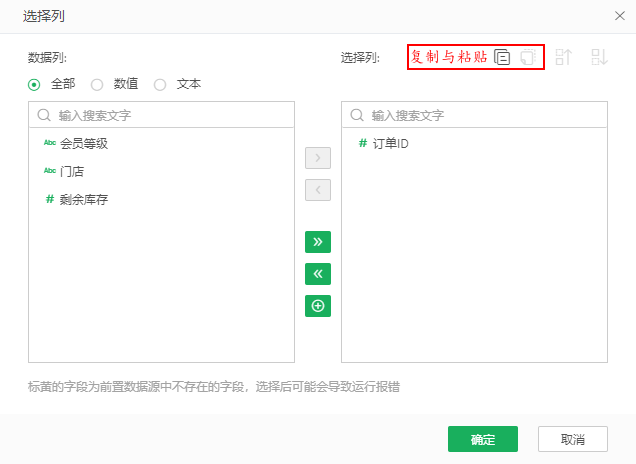The width and height of the screenshot is (636, 464).
Task: Select the 全部 radio button
Action: tap(34, 85)
